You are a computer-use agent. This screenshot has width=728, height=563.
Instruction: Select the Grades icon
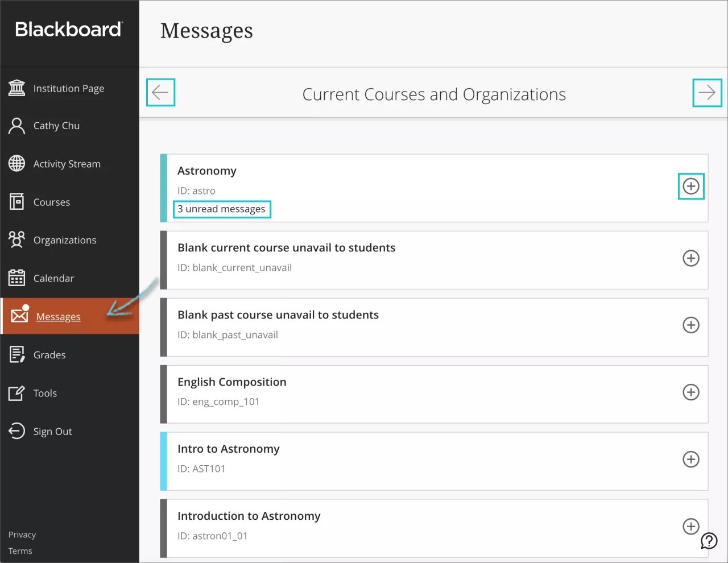point(17,354)
